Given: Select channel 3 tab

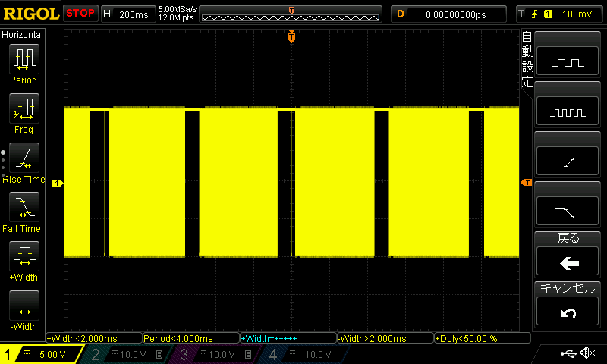Looking at the screenshot, I should [x=215, y=354].
